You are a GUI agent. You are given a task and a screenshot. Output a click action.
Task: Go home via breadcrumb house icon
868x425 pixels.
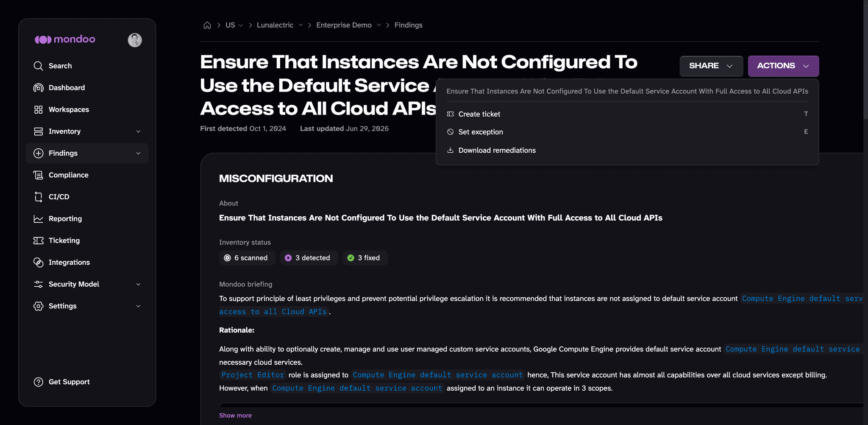coord(207,25)
